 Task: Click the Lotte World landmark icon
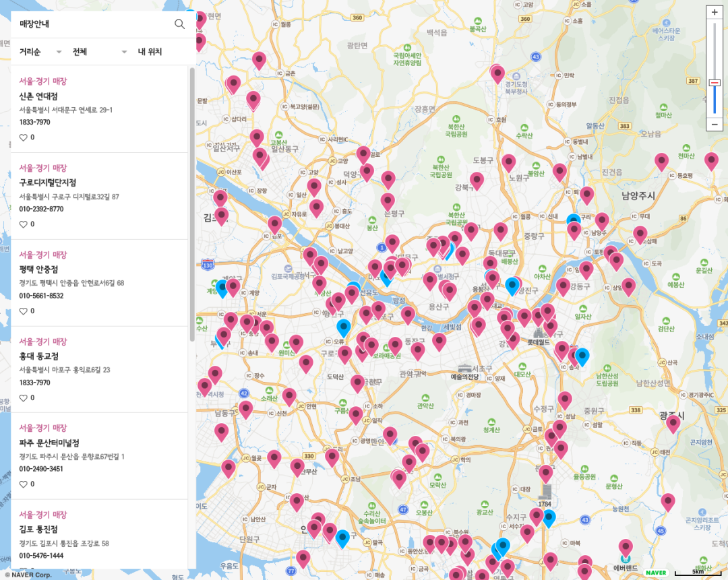coord(539,332)
